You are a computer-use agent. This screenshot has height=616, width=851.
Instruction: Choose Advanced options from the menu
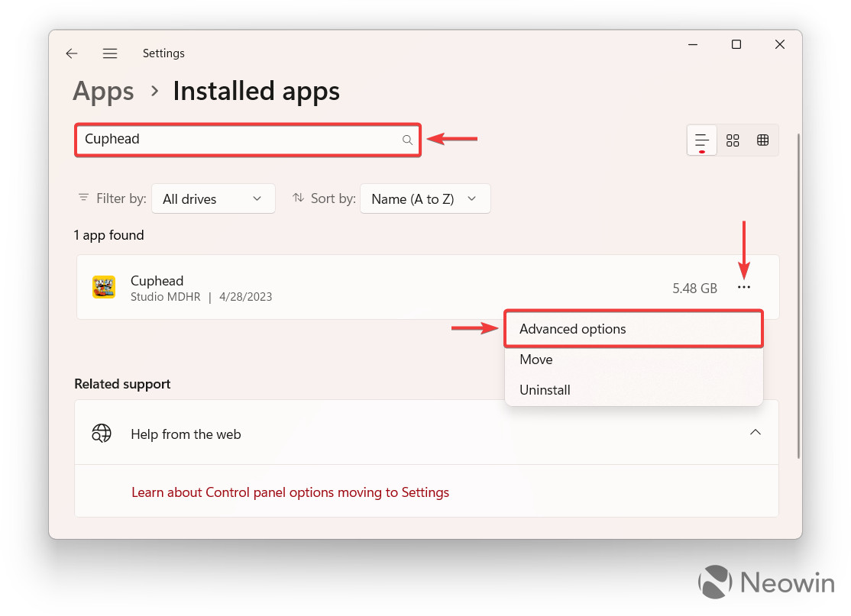click(x=633, y=328)
